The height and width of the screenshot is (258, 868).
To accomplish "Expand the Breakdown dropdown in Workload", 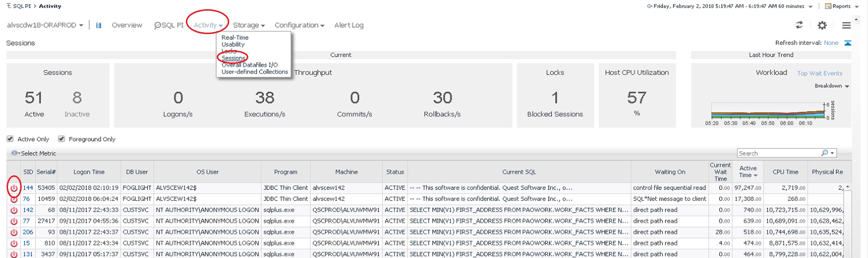I will (x=831, y=86).
